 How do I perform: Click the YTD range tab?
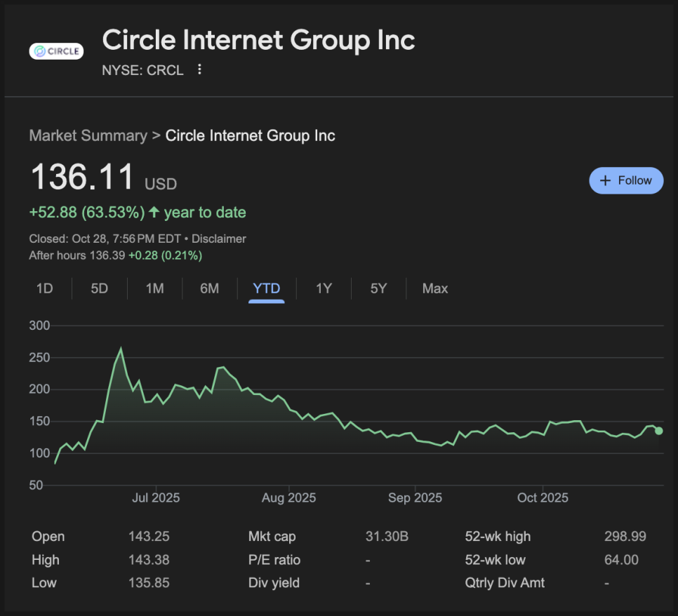click(x=267, y=288)
